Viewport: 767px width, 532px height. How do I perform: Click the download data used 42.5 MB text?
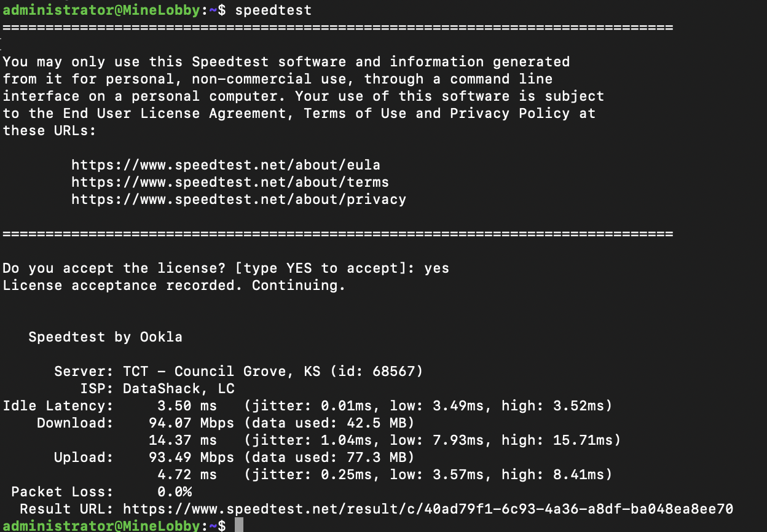coord(329,423)
